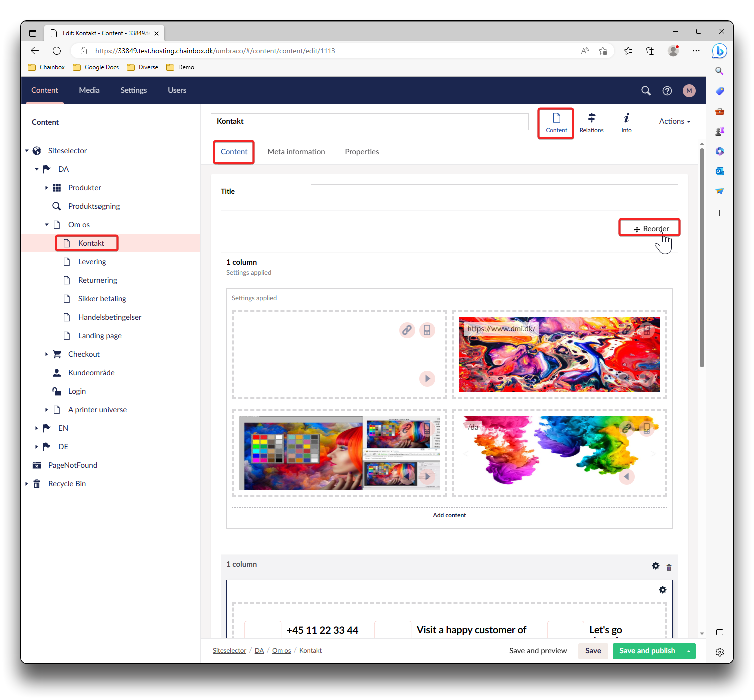Open Sikker betaling page in tree
The height and width of the screenshot is (700, 754).
[x=102, y=299]
